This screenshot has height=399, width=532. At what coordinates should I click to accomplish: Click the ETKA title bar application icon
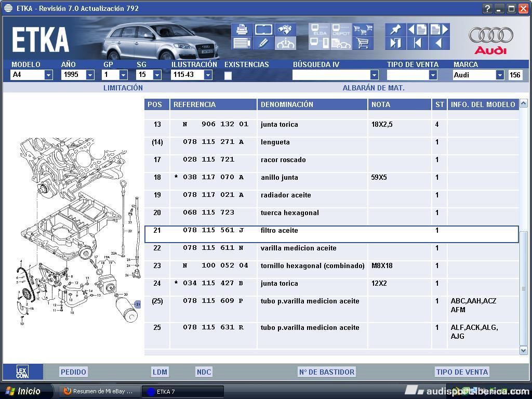coord(8,8)
